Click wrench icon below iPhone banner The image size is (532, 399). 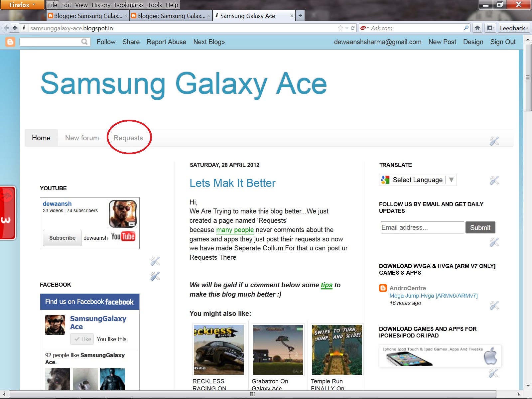tap(493, 373)
